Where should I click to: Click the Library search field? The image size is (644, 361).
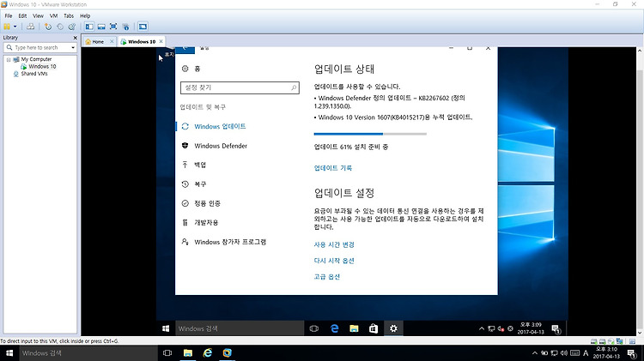(x=39, y=47)
